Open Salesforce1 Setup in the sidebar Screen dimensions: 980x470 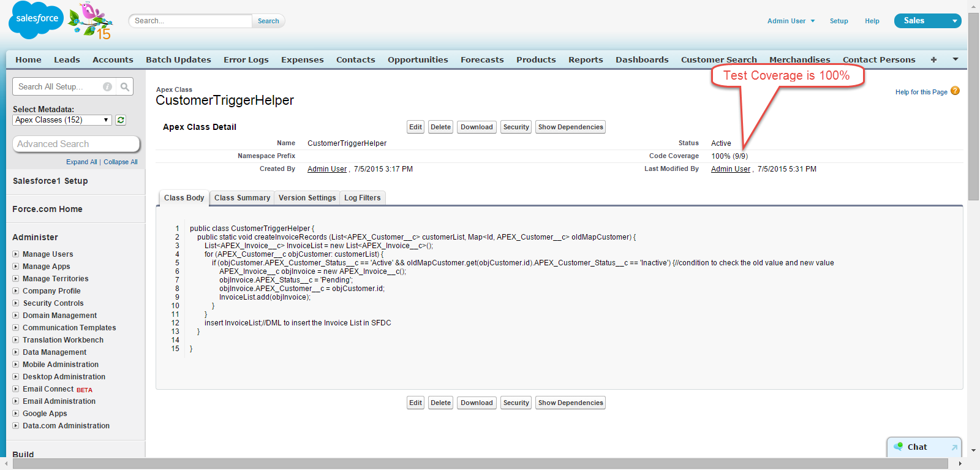(x=50, y=181)
